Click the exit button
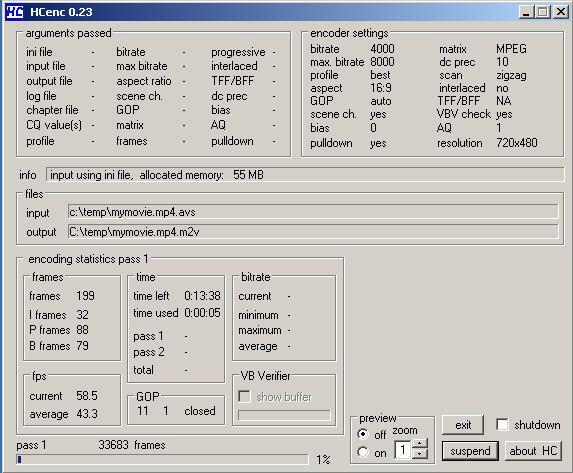This screenshot has width=573, height=473. (x=463, y=425)
